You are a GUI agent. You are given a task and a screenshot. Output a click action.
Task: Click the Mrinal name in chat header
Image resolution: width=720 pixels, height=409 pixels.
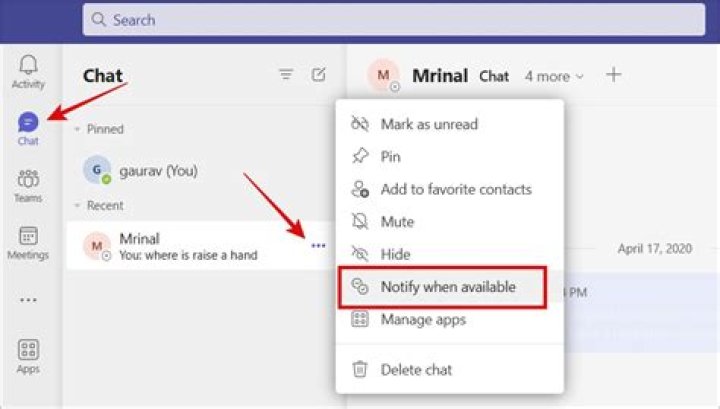point(440,76)
